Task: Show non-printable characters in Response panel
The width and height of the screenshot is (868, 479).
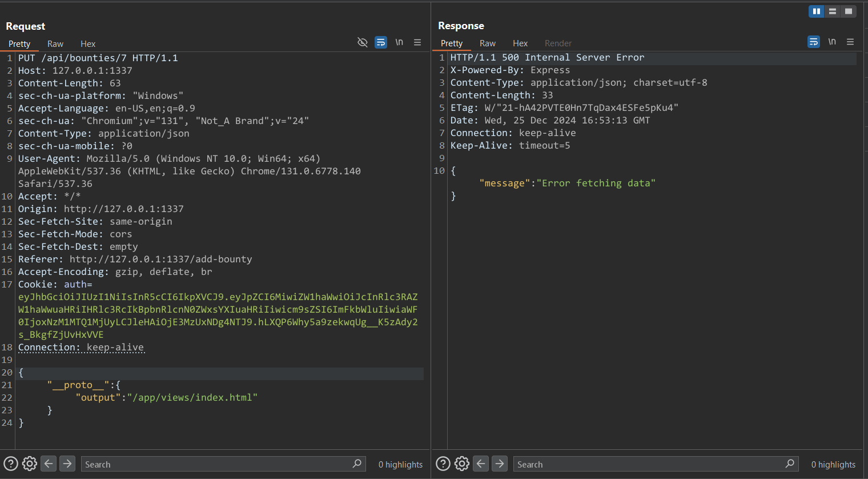Action: point(832,42)
